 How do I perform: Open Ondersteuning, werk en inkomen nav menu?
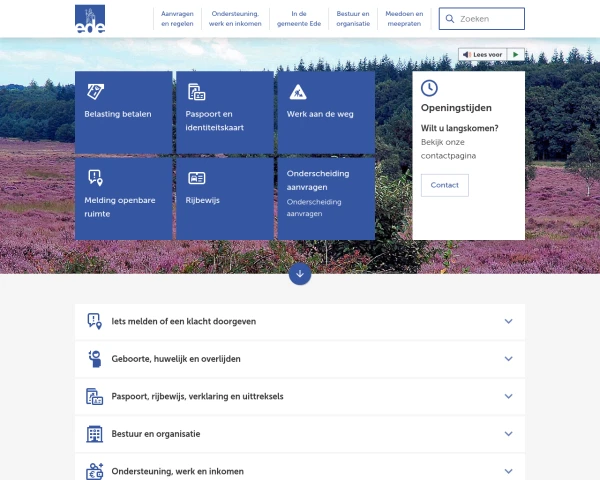(x=235, y=19)
